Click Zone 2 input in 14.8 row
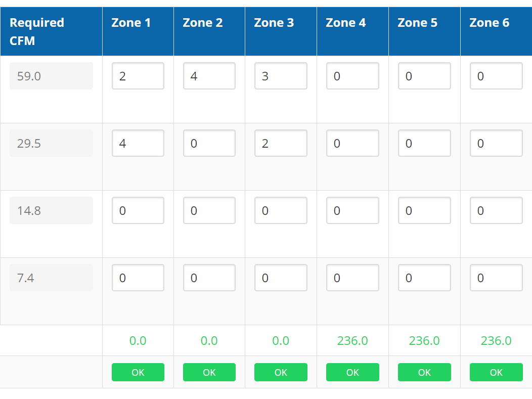Image resolution: width=532 pixels, height=399 pixels. pyautogui.click(x=209, y=210)
